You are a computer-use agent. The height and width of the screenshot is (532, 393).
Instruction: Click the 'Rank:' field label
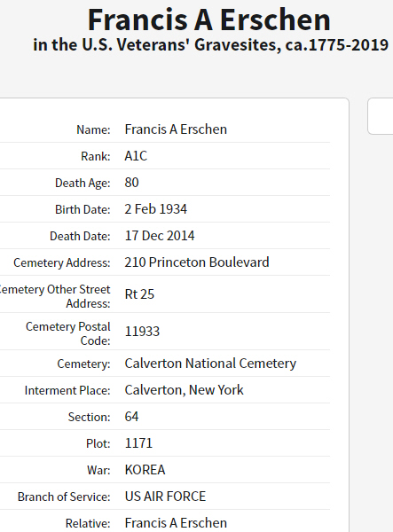(96, 156)
